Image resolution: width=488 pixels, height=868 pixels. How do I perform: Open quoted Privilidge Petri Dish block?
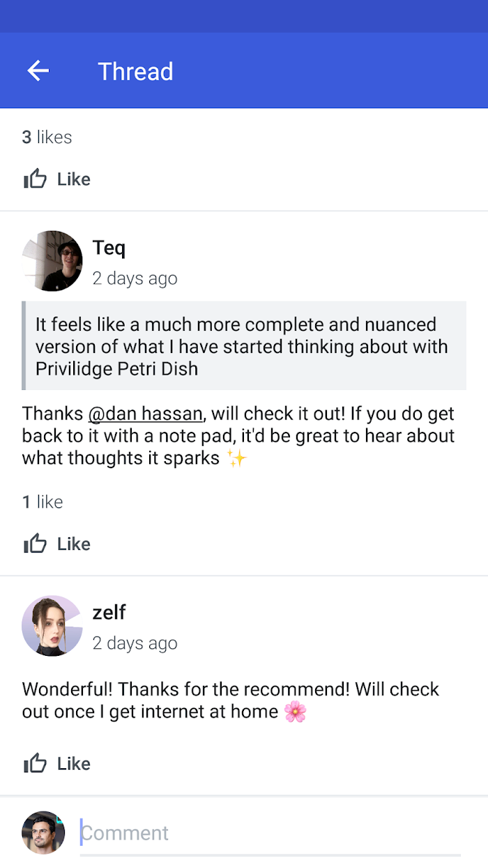pos(244,345)
